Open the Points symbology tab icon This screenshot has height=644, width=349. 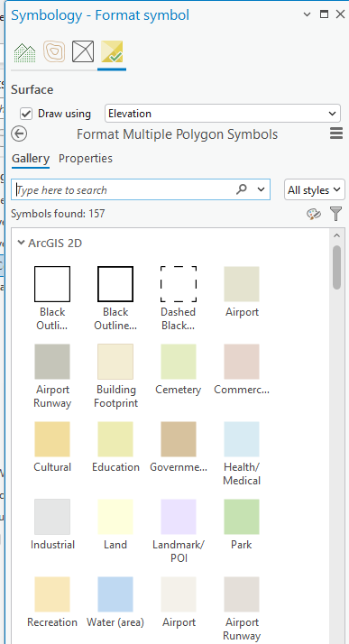point(24,52)
